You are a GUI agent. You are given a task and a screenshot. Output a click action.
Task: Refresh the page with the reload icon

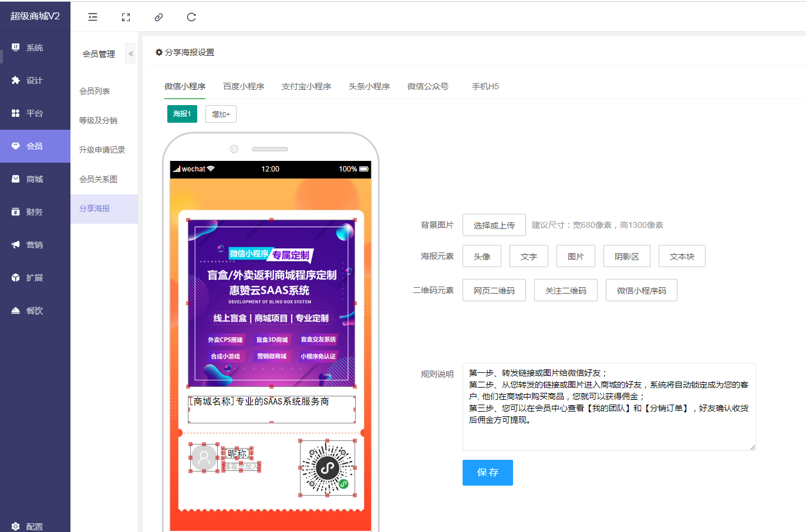(191, 17)
